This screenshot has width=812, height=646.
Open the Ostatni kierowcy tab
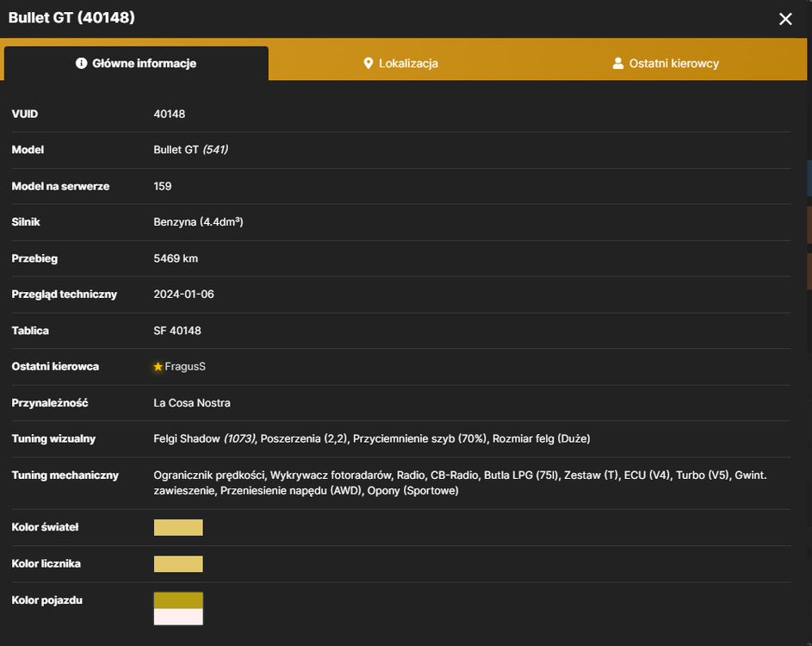pyautogui.click(x=666, y=63)
